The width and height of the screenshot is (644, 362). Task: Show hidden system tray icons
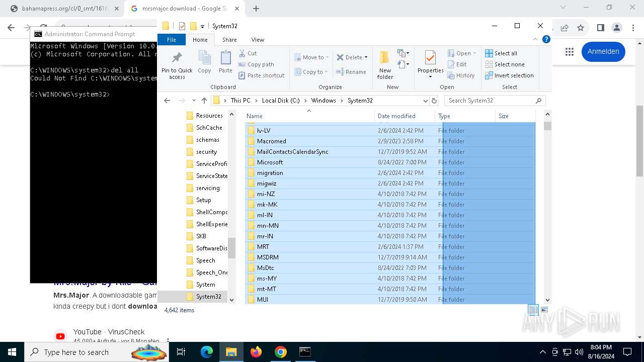tap(542, 352)
